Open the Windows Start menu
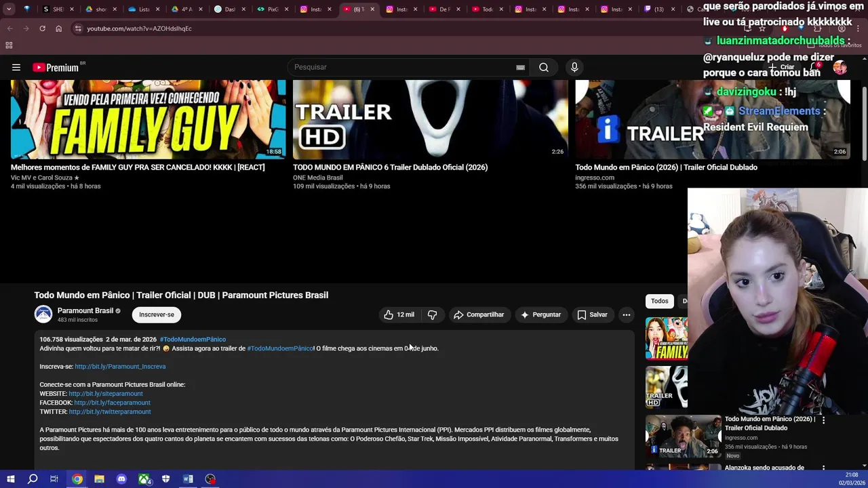868x488 pixels. pyautogui.click(x=10, y=479)
